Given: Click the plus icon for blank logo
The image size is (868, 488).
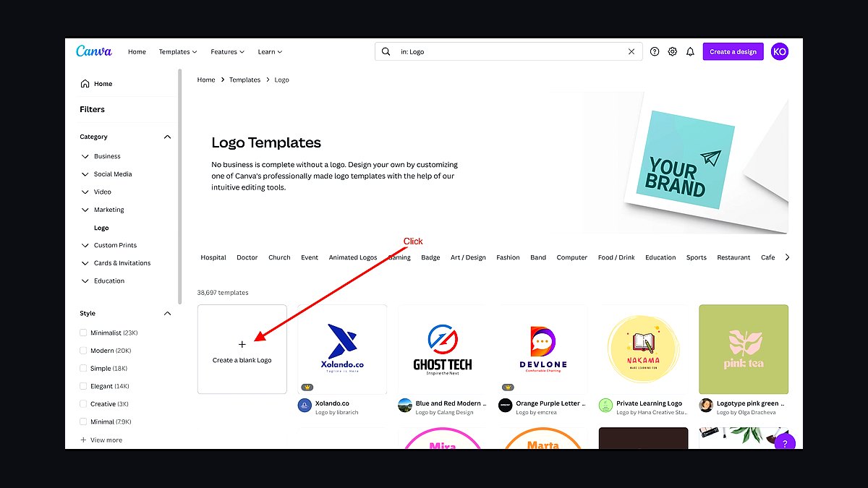Looking at the screenshot, I should [x=242, y=345].
